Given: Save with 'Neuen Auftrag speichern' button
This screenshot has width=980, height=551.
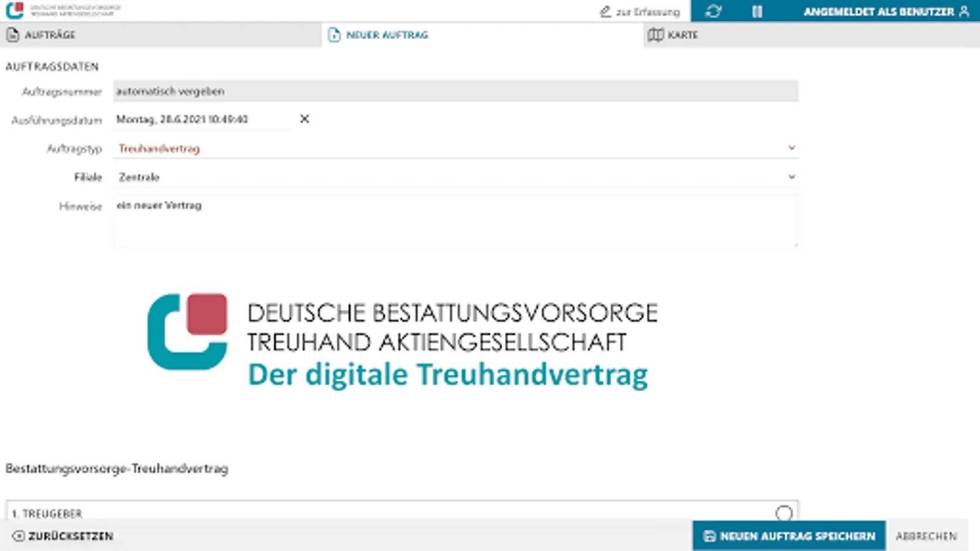Looking at the screenshot, I should [789, 536].
